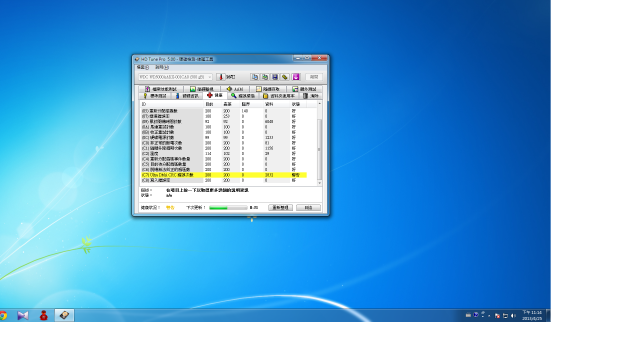Click the HD Tune taskbar button
Screen dimensions: 640x360
pos(64,315)
